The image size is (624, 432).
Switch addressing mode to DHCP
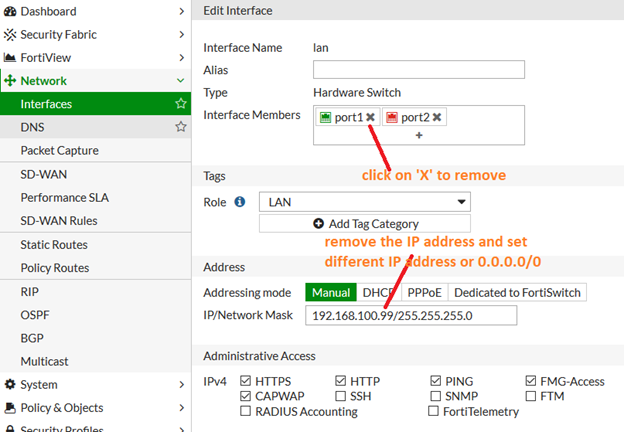(x=378, y=293)
